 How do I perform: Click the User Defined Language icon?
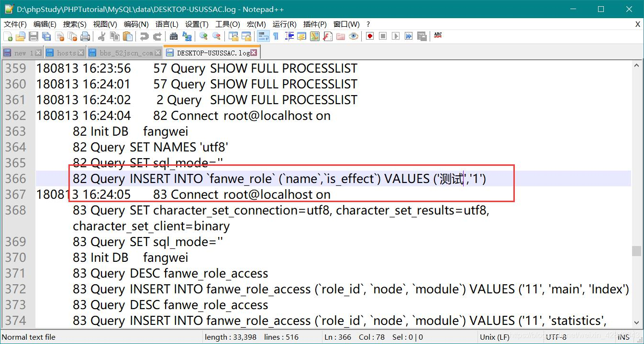pos(301,36)
